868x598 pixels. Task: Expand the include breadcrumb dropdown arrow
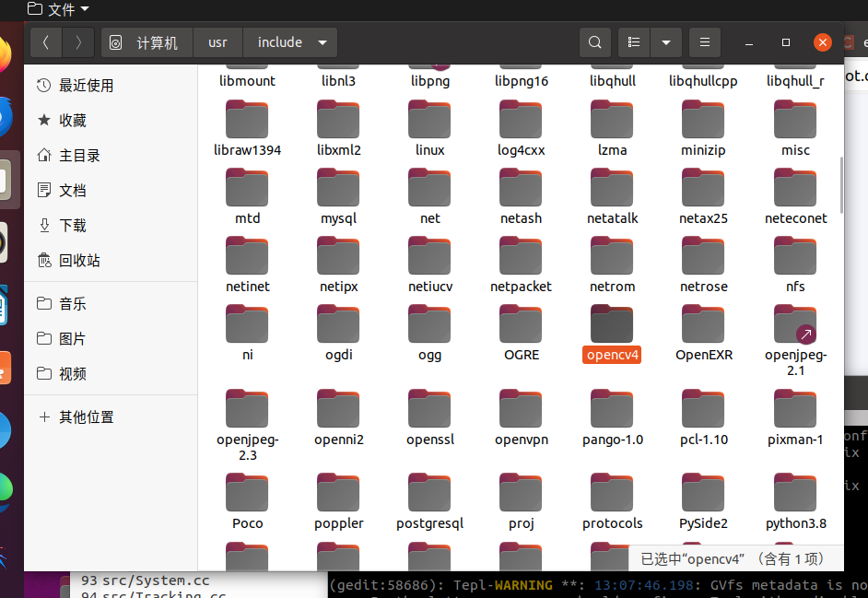[322, 41]
